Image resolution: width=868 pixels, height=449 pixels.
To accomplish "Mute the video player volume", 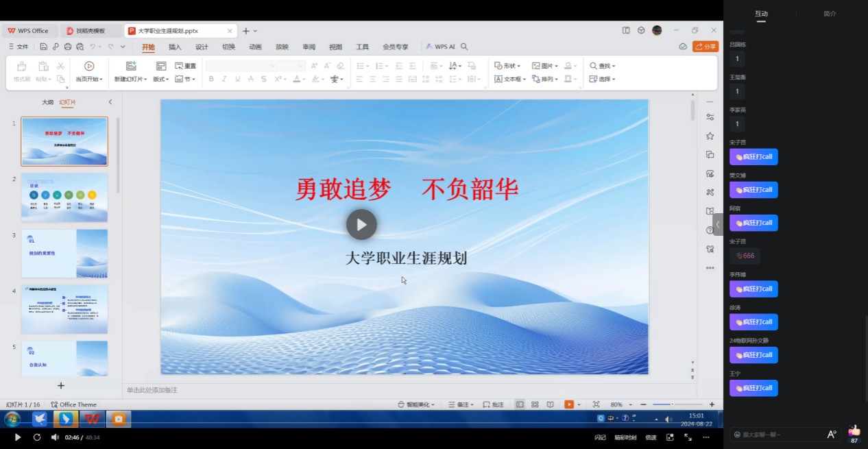I will click(55, 437).
